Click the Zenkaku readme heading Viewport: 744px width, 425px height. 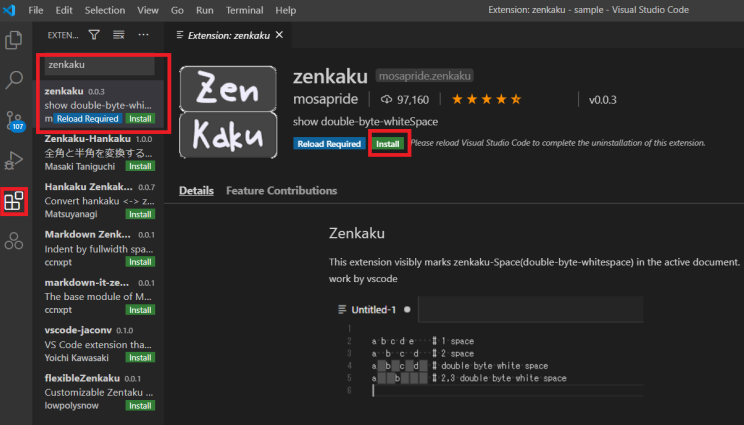coord(357,233)
